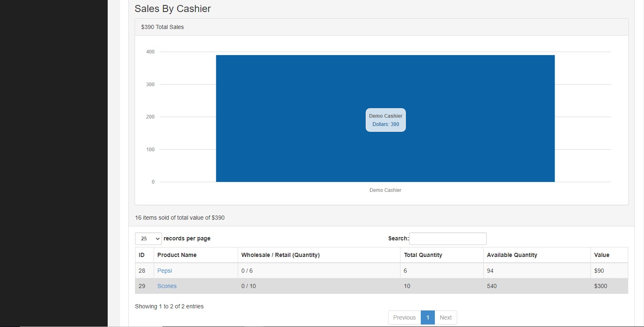Select page 1 in pagination
This screenshot has width=644, height=327.
(x=428, y=317)
